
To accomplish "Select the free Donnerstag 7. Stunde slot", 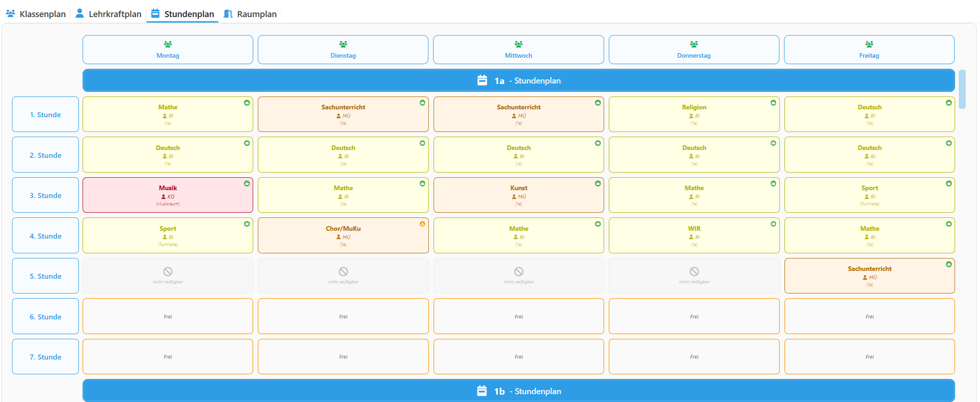I will pyautogui.click(x=694, y=357).
